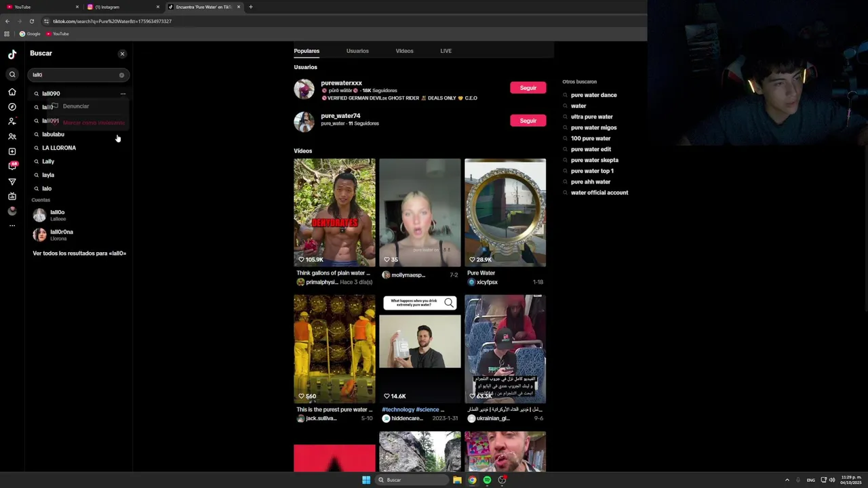
Task: Open the Explore compass icon
Action: click(x=12, y=106)
